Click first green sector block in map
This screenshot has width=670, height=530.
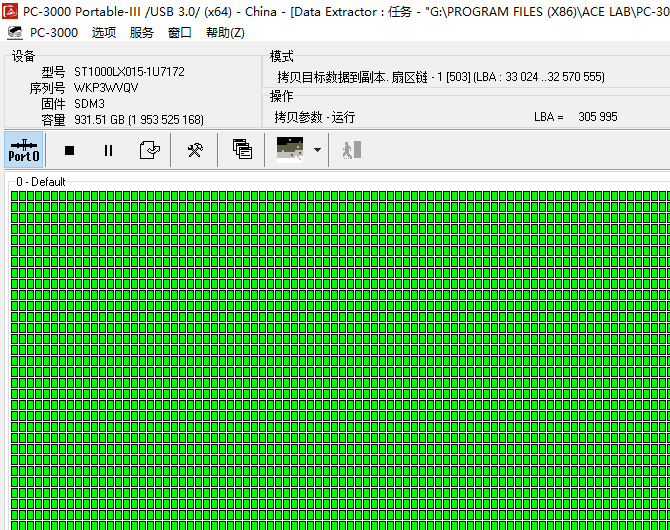15,196
